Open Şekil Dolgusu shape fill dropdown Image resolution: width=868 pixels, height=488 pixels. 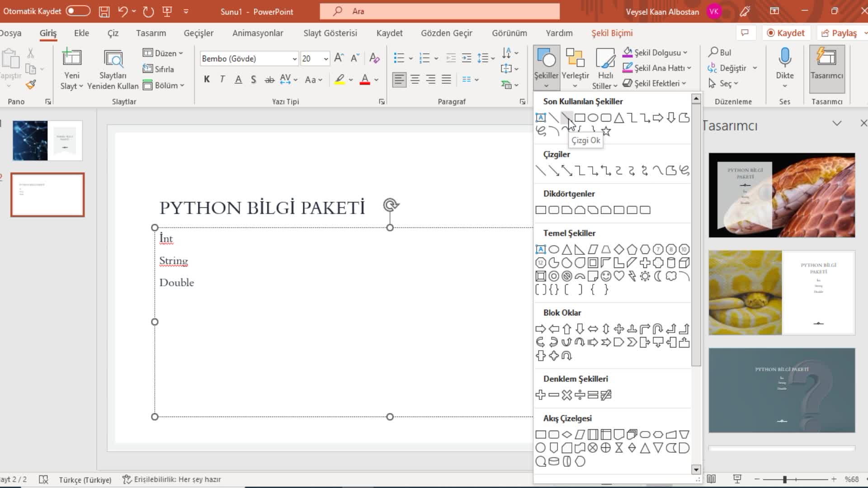(x=655, y=52)
